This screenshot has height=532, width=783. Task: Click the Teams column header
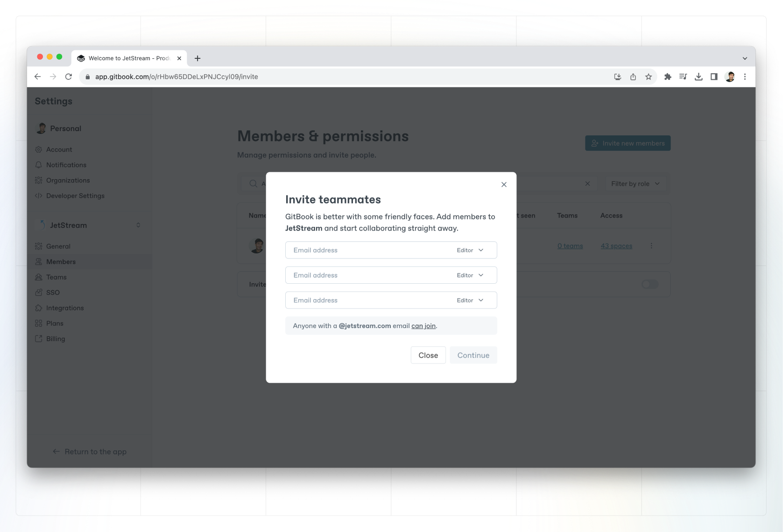click(x=567, y=216)
